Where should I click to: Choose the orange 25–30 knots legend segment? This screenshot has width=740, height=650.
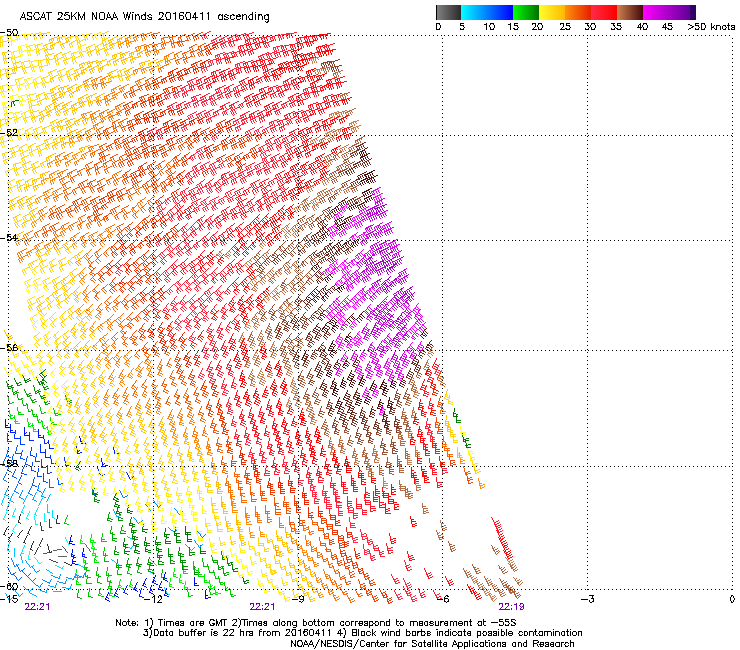point(578,12)
